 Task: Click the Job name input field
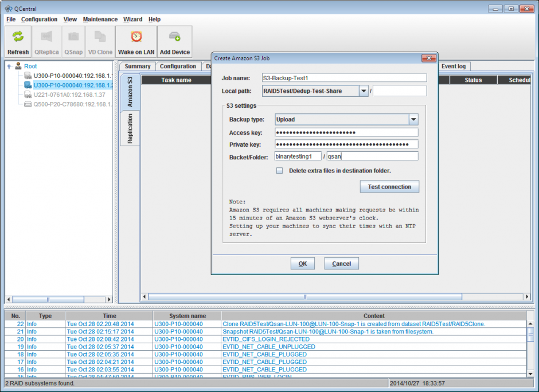(x=344, y=78)
